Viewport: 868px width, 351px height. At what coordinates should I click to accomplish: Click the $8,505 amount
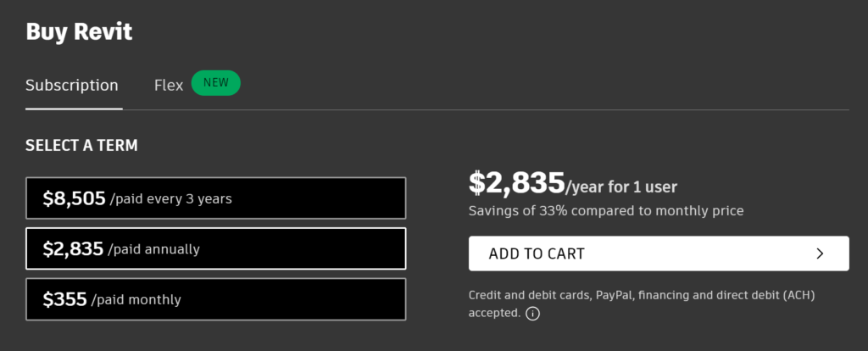pyautogui.click(x=75, y=198)
